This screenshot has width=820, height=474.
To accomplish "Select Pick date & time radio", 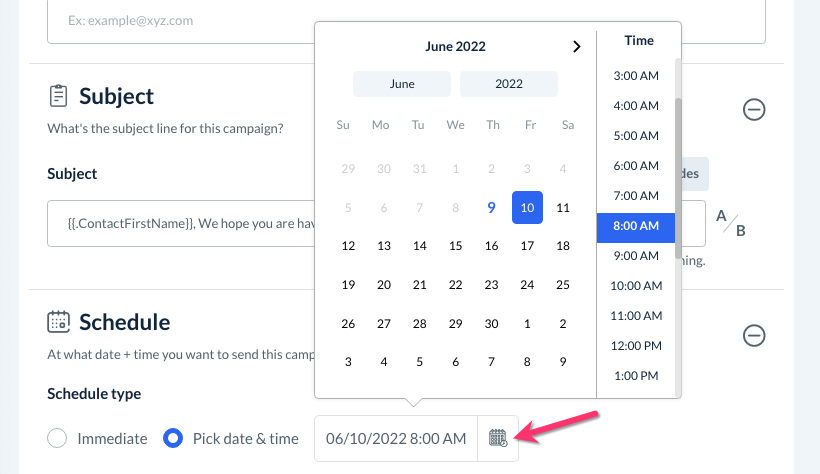I will click(173, 438).
